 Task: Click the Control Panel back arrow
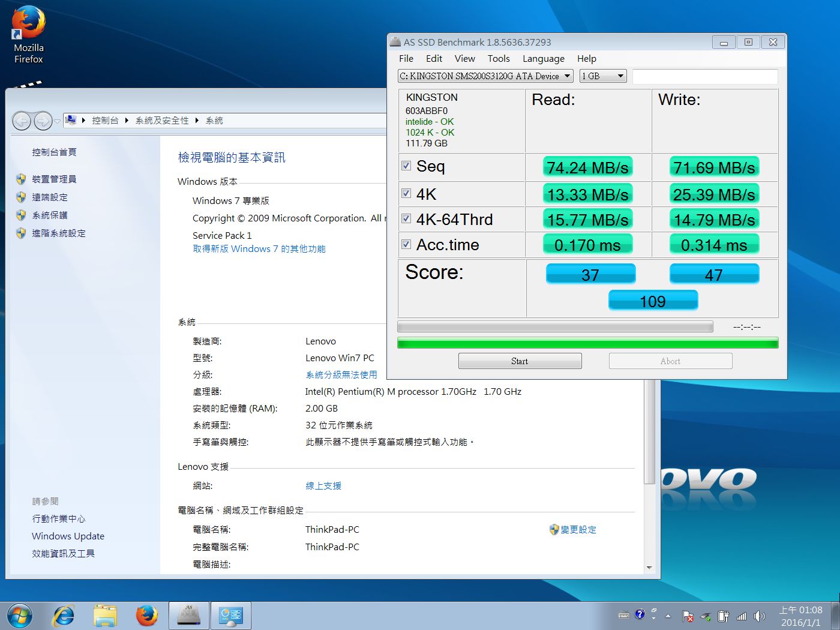(22, 121)
